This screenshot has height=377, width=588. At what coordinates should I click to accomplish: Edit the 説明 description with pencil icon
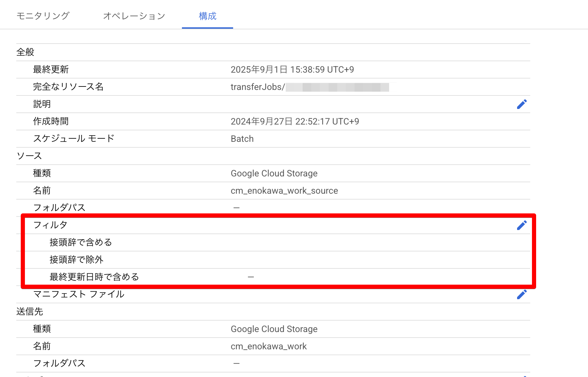point(522,104)
